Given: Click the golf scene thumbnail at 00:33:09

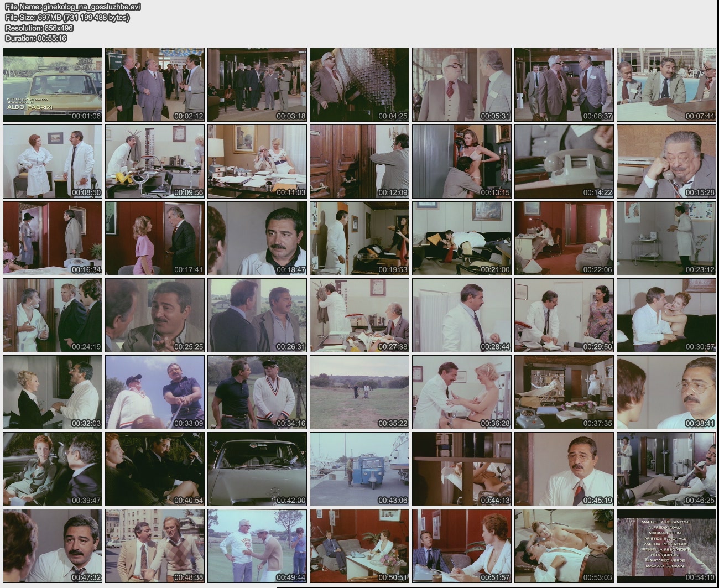Looking at the screenshot, I should (155, 392).
